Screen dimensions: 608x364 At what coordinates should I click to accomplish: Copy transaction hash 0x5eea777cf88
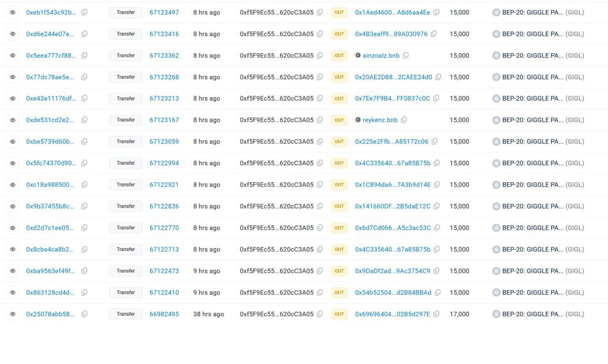[84, 55]
